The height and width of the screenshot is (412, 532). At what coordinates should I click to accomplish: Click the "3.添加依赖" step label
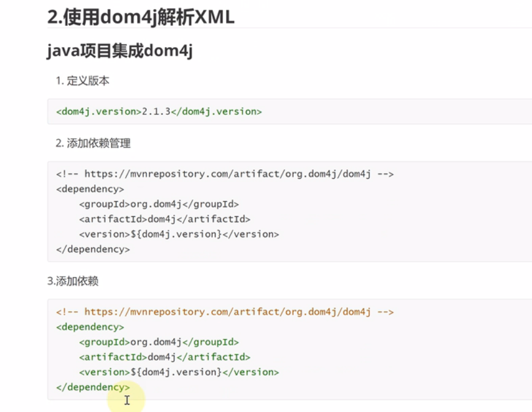click(73, 281)
